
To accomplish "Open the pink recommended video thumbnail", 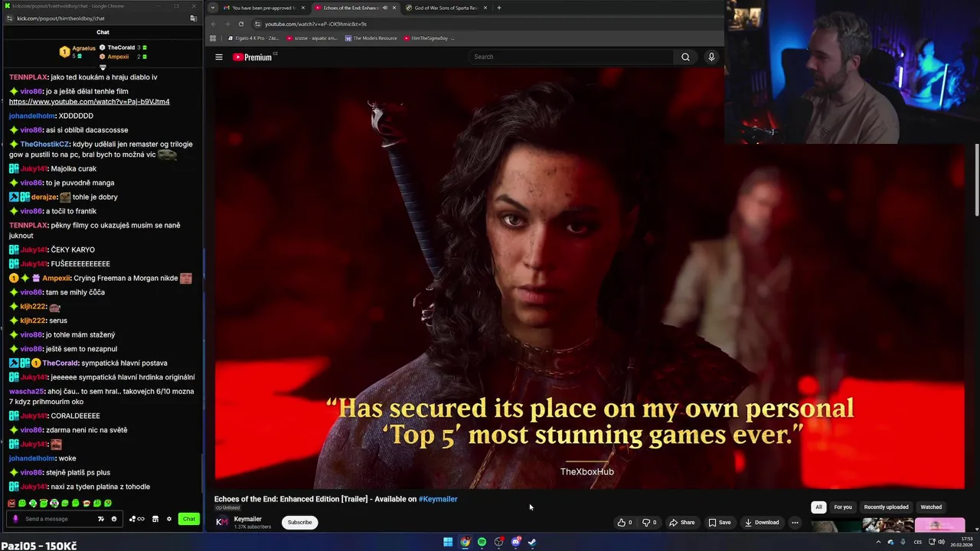I will (939, 526).
